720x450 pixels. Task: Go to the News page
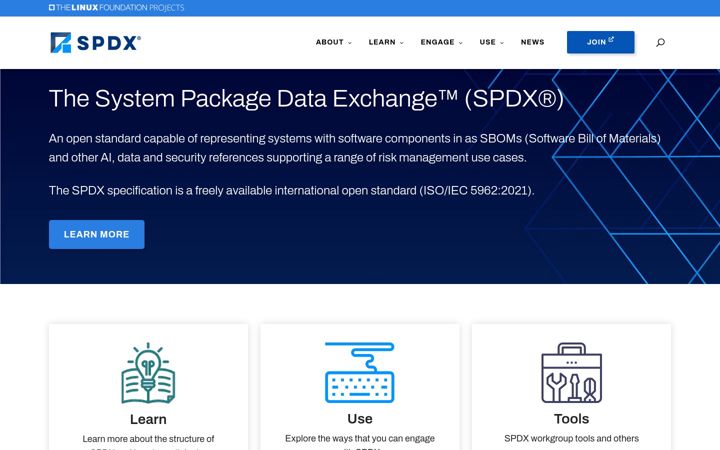(x=533, y=42)
